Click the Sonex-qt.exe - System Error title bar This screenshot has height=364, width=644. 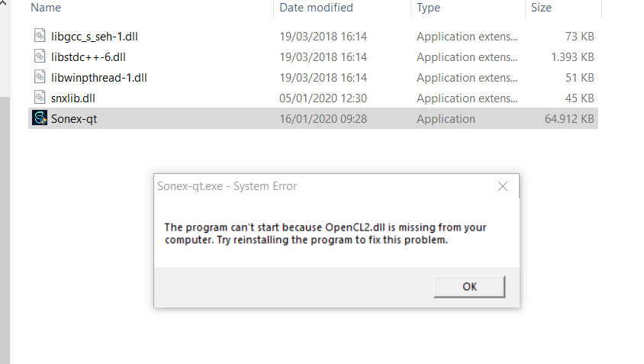323,186
